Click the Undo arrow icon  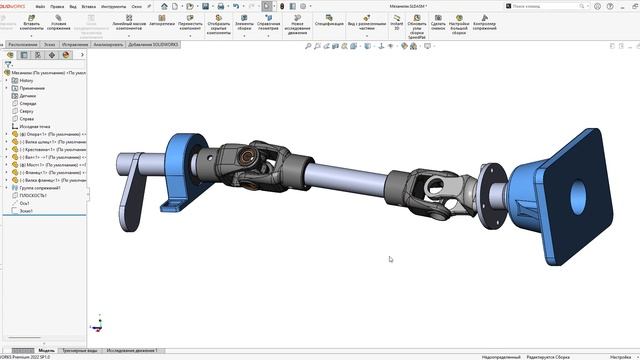(236, 6)
